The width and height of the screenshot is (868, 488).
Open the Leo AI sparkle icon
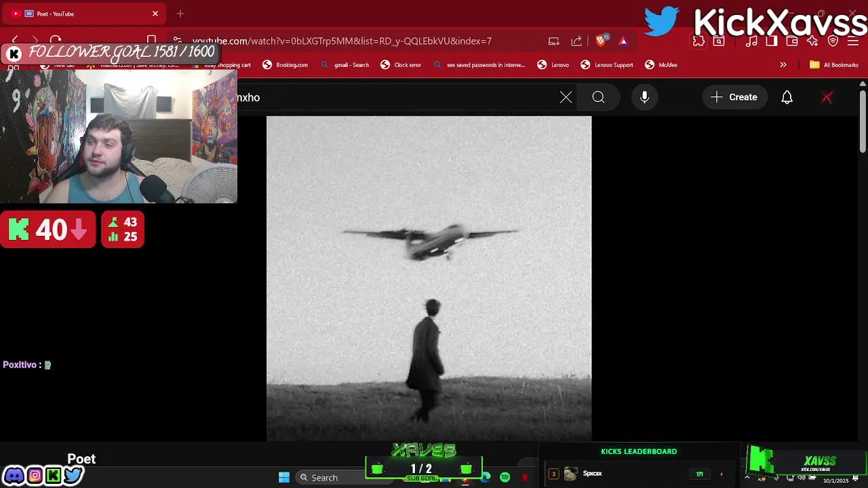(x=812, y=41)
